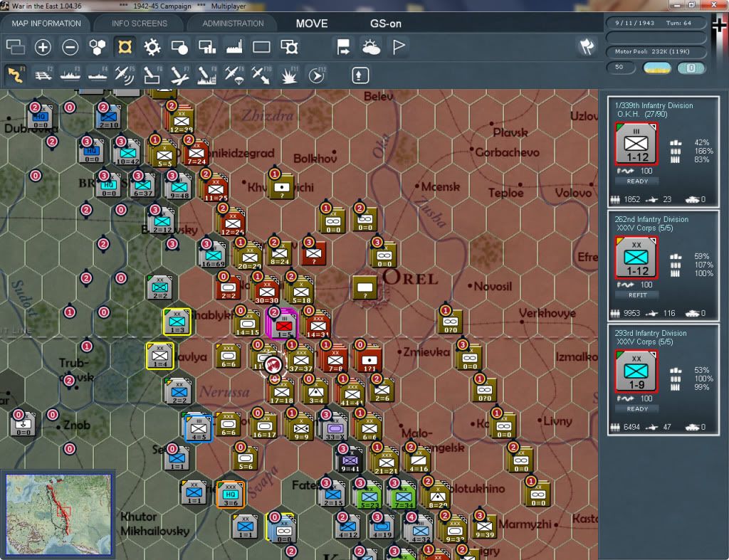Select the air transport F9 icon
Viewport: 729px width, 560px height.
pos(234,75)
